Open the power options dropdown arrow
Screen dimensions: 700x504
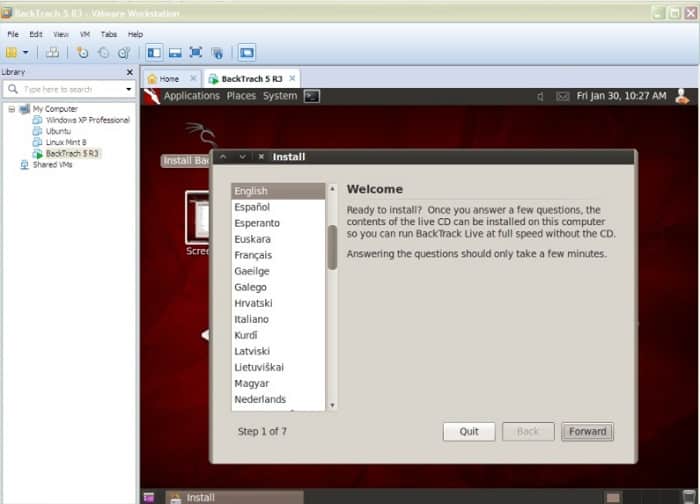pos(25,53)
